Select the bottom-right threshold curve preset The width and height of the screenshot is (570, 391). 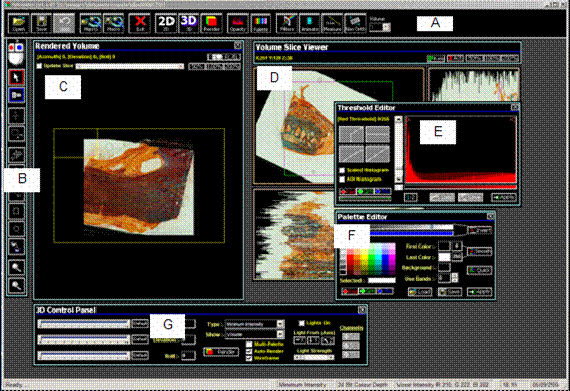click(377, 154)
